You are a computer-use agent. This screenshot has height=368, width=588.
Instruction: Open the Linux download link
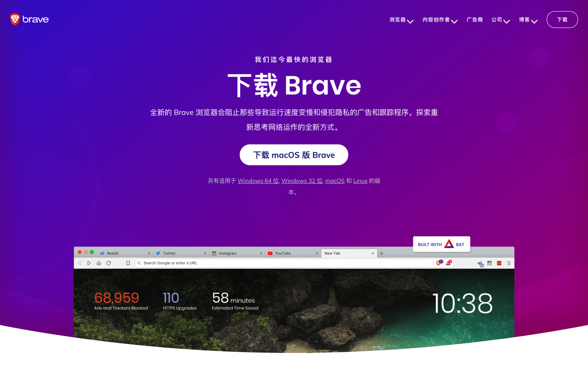(x=360, y=181)
